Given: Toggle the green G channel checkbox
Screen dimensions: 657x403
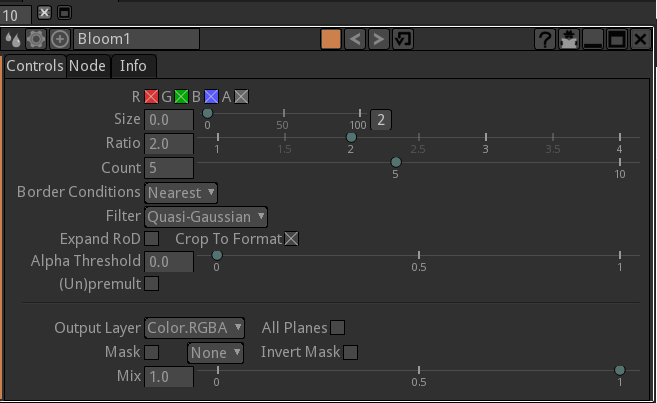Looking at the screenshot, I should 181,97.
